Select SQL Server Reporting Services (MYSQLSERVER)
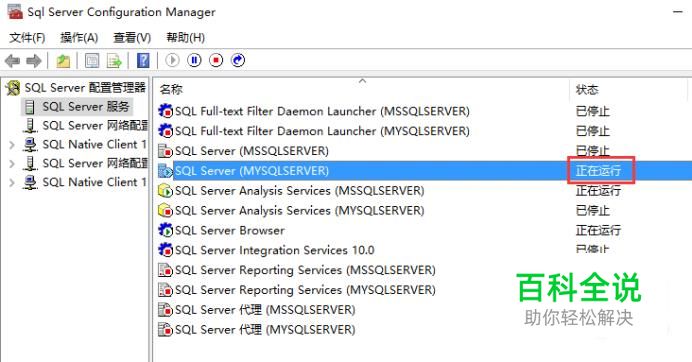 (x=305, y=290)
